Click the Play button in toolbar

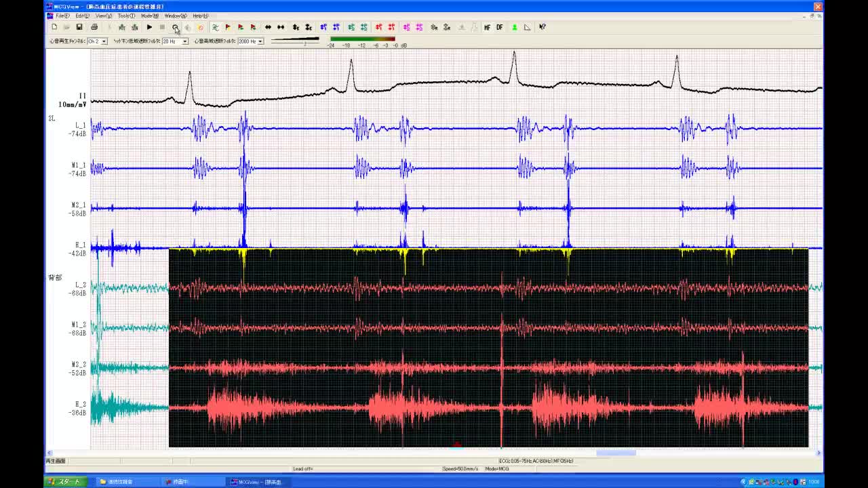(149, 27)
